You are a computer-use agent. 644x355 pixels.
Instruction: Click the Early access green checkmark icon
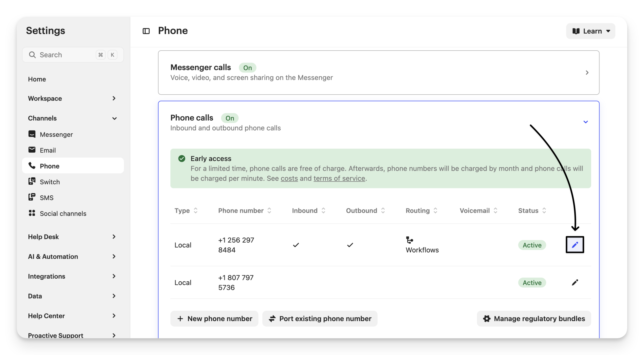(x=182, y=158)
